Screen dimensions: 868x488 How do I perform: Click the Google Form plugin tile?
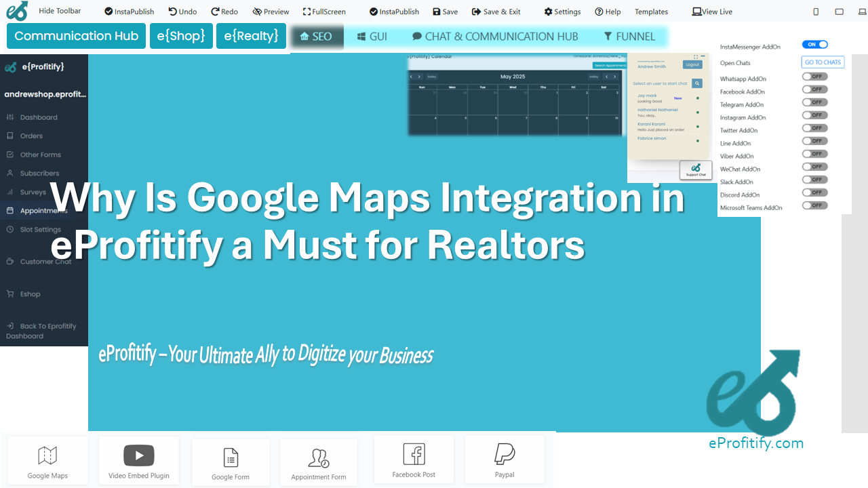tap(231, 462)
